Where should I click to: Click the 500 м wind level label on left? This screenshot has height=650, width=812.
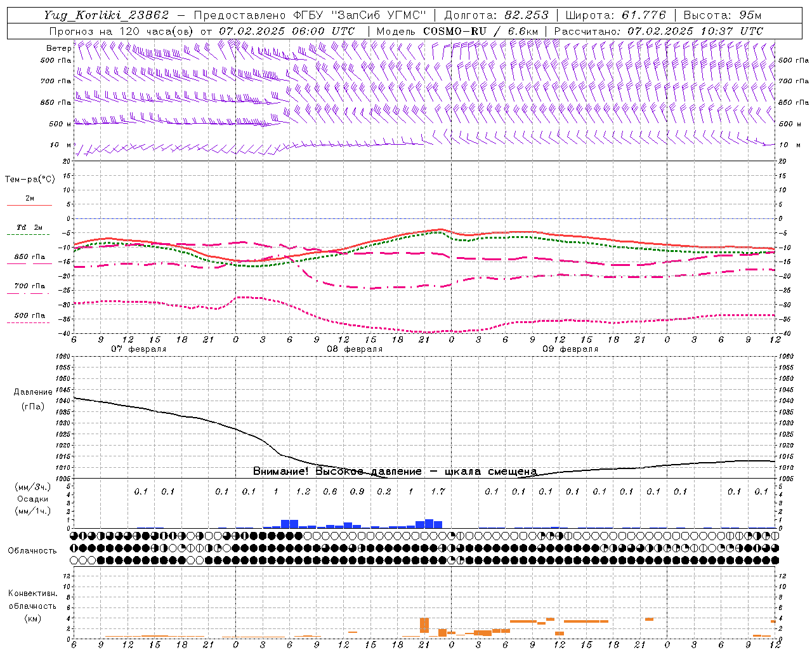[x=60, y=124]
